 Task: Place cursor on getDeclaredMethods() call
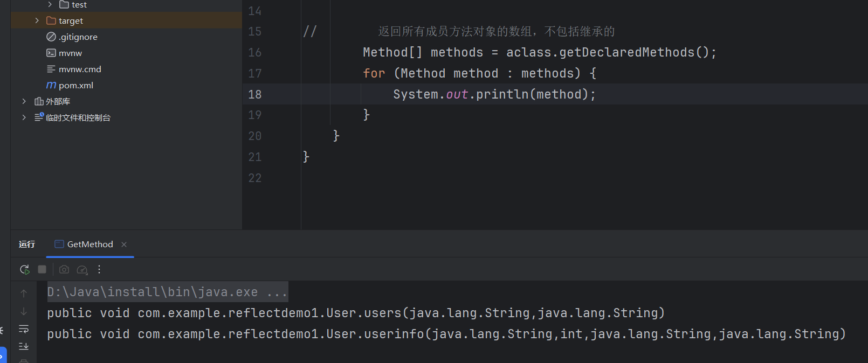(x=634, y=52)
